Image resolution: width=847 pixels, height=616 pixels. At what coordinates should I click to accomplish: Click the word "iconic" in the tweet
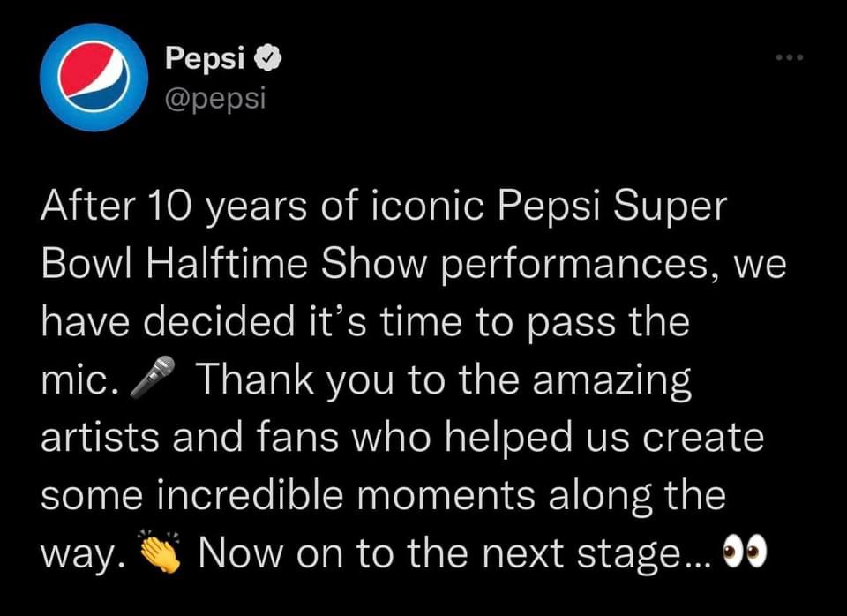[427, 208]
